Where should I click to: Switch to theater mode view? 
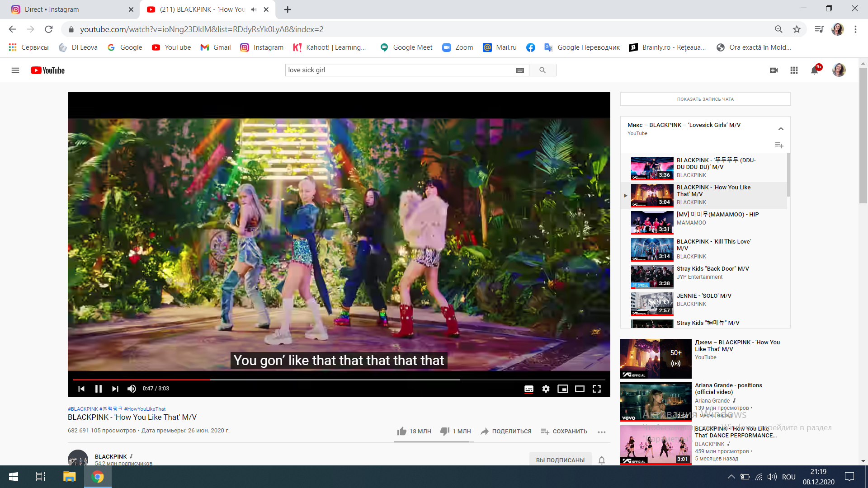coord(580,389)
